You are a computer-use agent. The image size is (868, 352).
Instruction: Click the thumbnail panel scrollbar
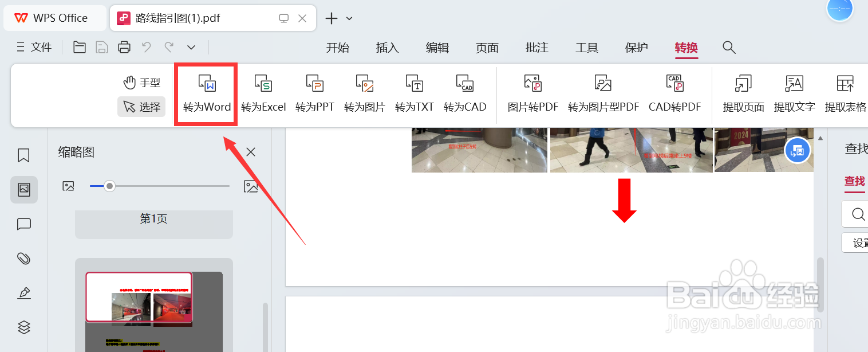[x=265, y=327]
